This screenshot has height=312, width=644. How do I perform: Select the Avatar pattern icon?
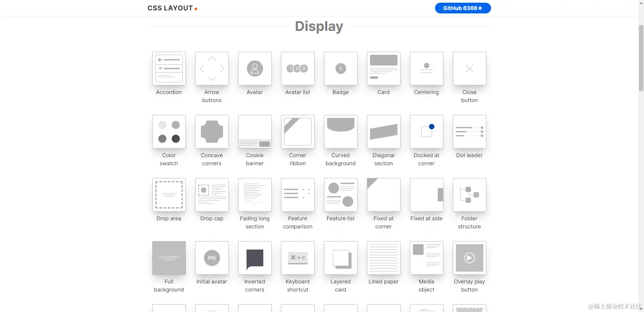click(255, 69)
